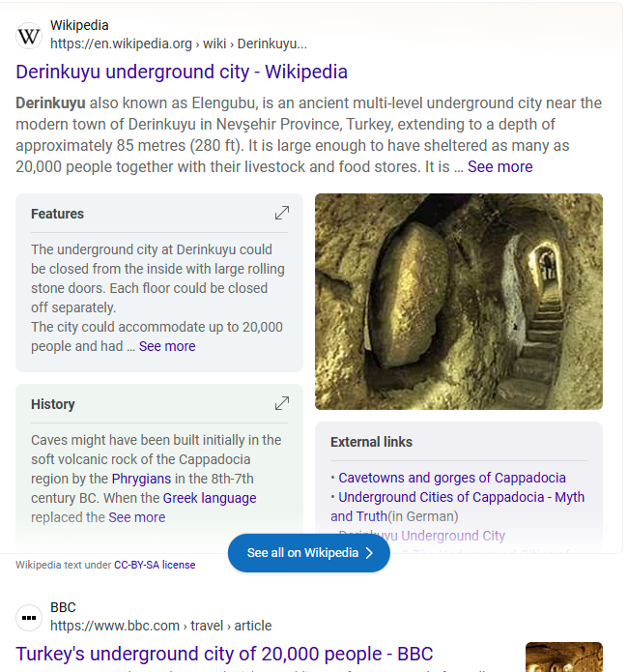Image resolution: width=628 pixels, height=672 pixels.
Task: Open the Phrygians link
Action: [141, 479]
